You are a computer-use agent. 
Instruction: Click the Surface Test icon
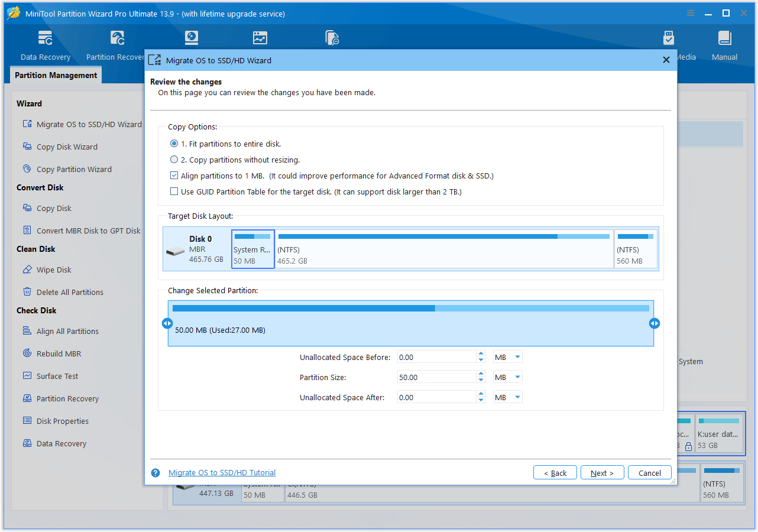pyautogui.click(x=27, y=376)
